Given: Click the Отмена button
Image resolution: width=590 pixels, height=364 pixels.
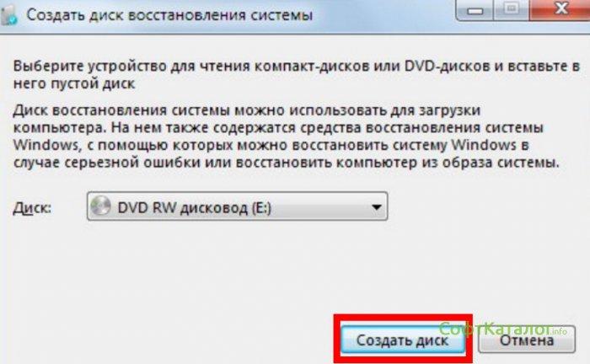Looking at the screenshot, I should click(x=527, y=340).
